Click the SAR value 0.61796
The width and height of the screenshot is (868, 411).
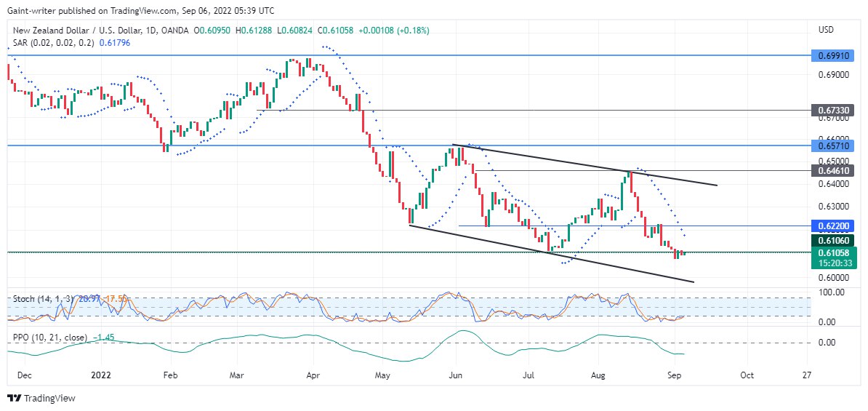(115, 42)
